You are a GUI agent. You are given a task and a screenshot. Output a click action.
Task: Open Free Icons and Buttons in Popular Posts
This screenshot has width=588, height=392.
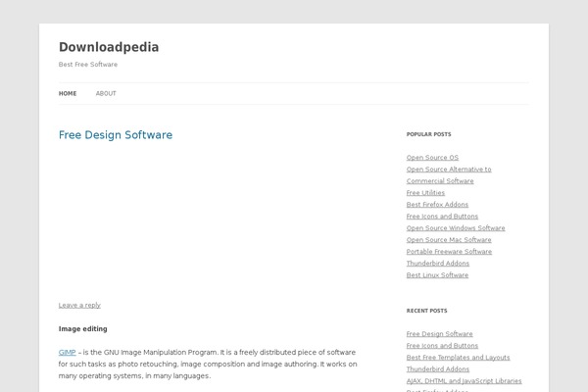coord(442,216)
